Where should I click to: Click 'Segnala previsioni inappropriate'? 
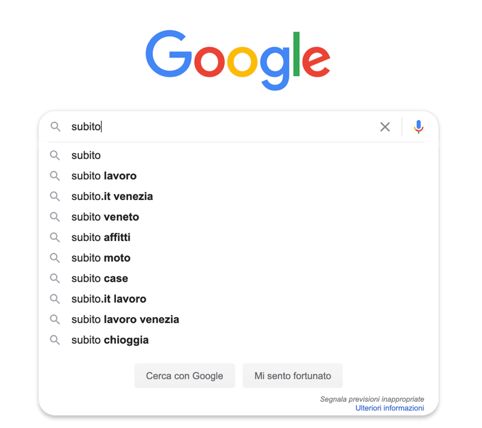372,399
